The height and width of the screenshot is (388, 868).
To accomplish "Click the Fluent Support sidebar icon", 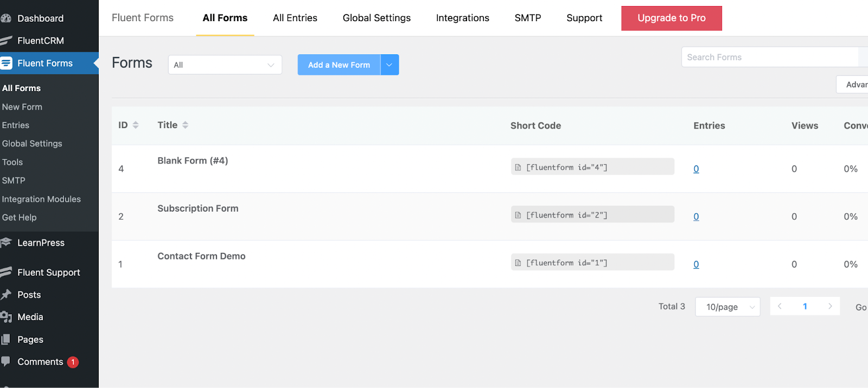I will 6,272.
